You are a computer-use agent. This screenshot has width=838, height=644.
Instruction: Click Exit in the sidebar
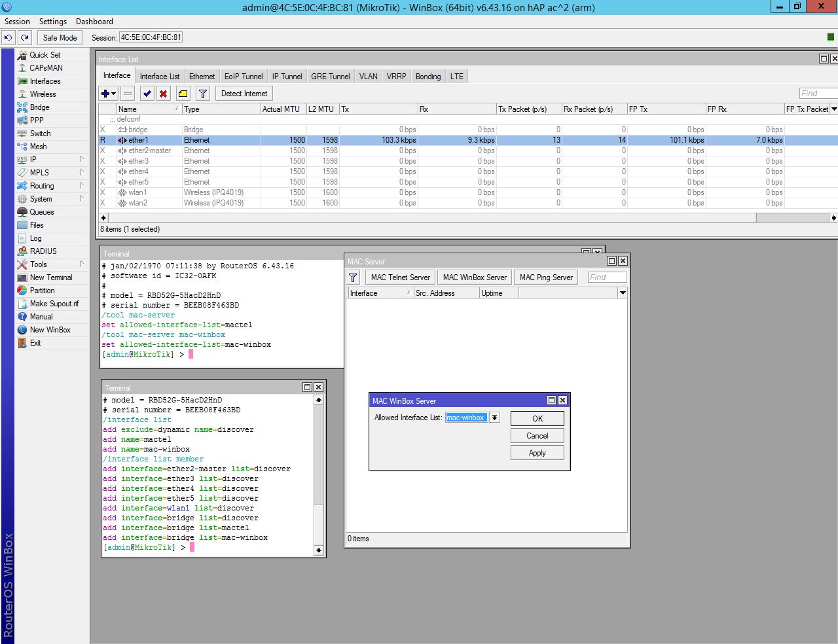(35, 343)
